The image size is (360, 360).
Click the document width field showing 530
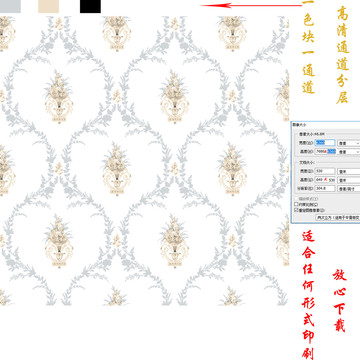point(325,171)
